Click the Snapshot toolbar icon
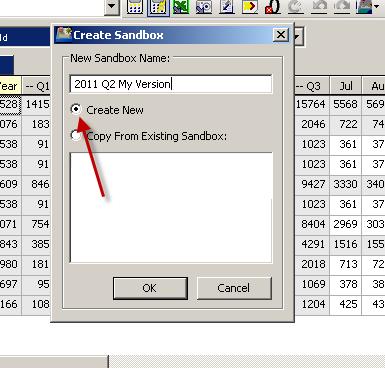Viewport: 385px width, 368px height. 204,7
